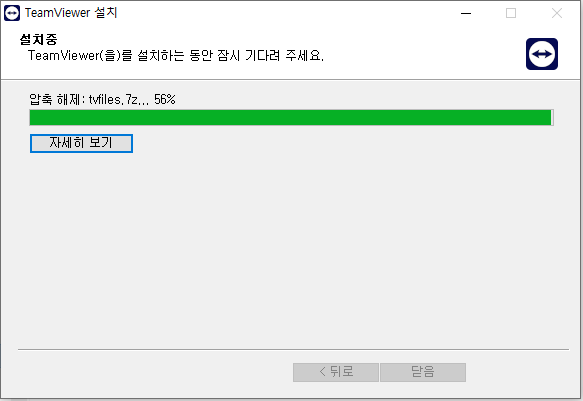Click the tvfiles.7z filename in the status line
Viewport: 583px width, 401px height.
(113, 99)
